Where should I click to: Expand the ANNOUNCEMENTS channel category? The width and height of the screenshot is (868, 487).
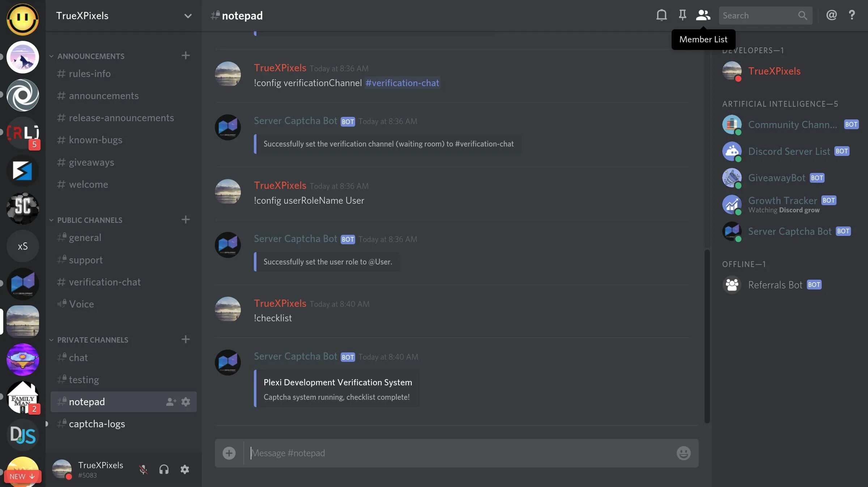coord(91,56)
